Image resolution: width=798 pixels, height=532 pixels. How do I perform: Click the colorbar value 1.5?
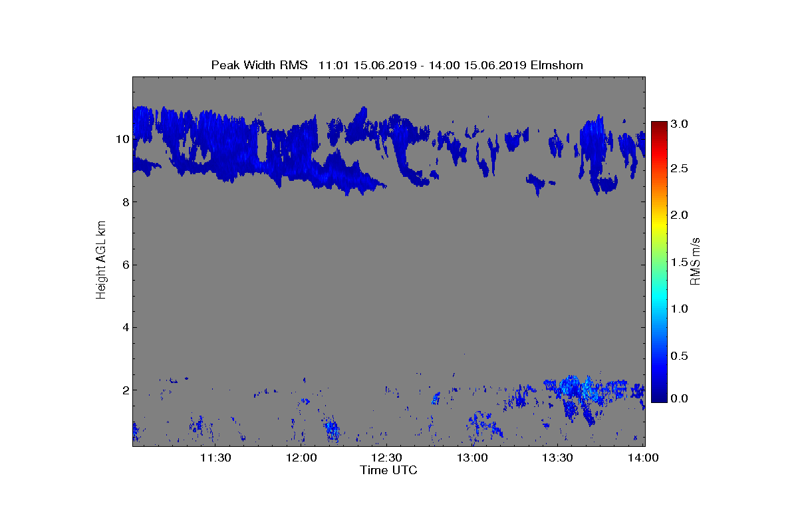point(680,262)
